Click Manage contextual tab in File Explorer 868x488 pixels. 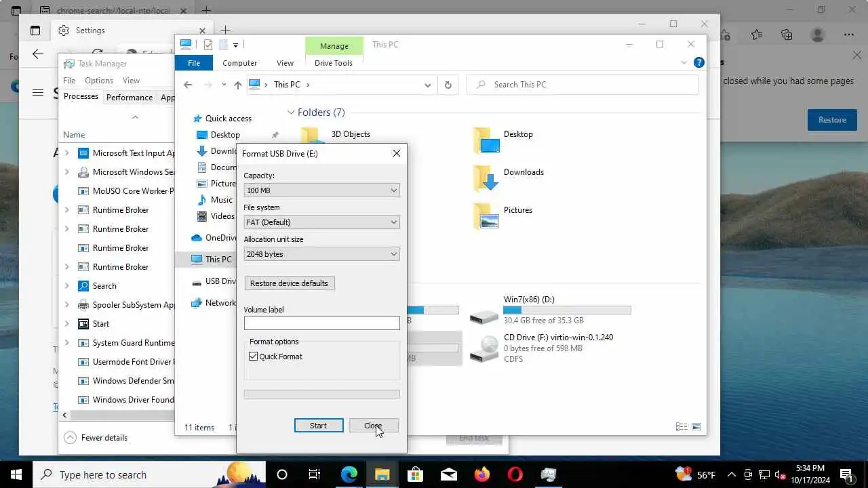(334, 46)
